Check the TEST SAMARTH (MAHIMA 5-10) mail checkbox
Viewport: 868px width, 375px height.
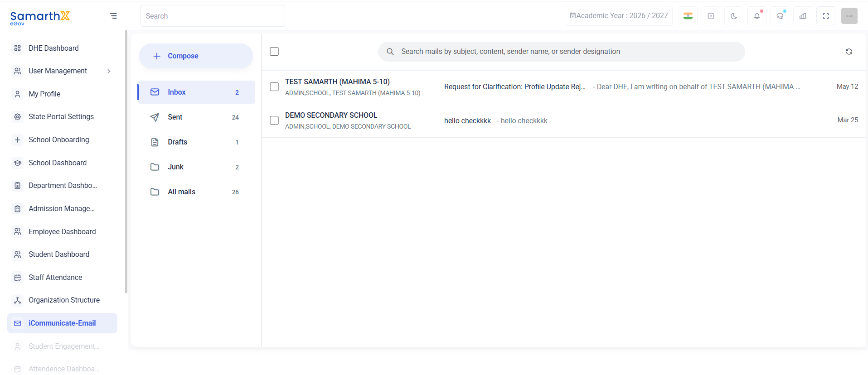click(274, 87)
